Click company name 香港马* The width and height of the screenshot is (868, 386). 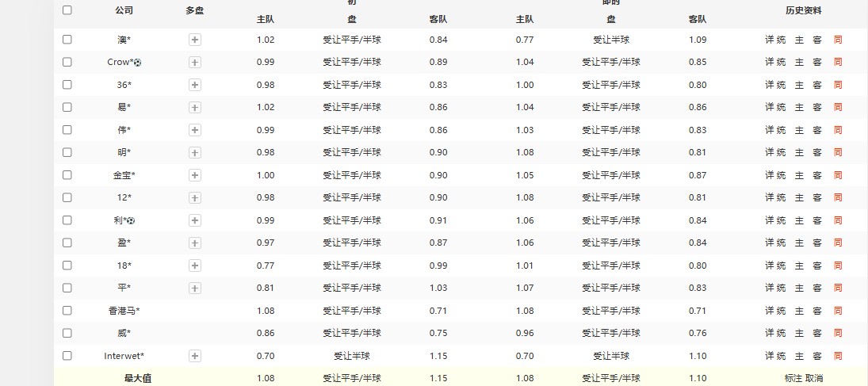coord(124,311)
